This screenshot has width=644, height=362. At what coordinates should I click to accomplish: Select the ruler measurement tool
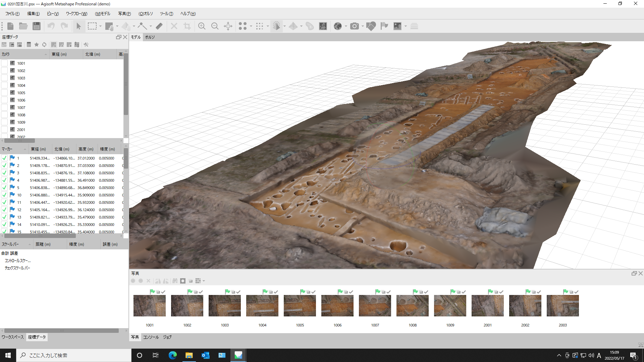point(159,26)
